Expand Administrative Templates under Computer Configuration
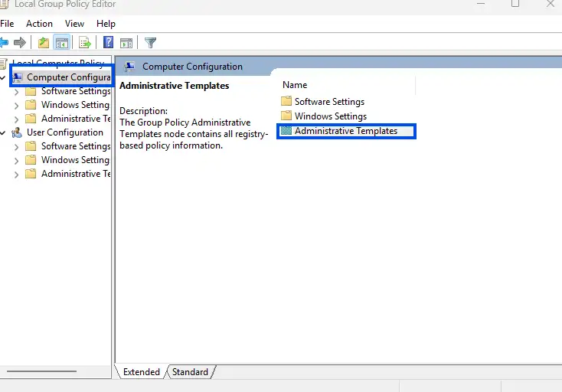 16,119
